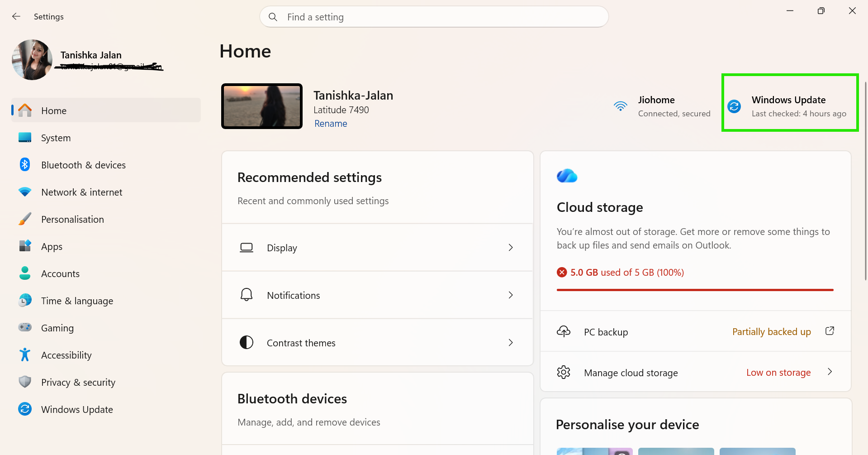This screenshot has width=868, height=455.
Task: Click the Accessibility label in the sidebar
Action: pos(66,355)
